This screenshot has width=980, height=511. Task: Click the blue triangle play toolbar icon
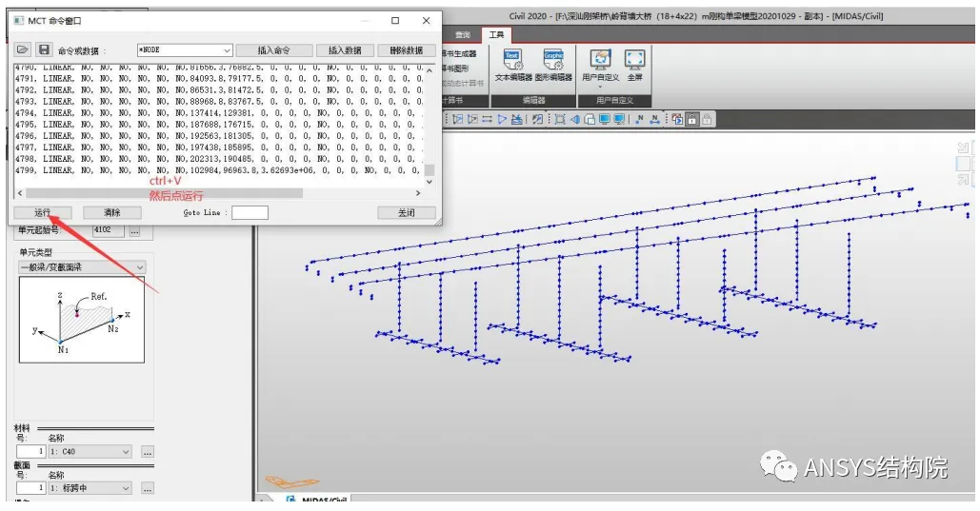502,119
